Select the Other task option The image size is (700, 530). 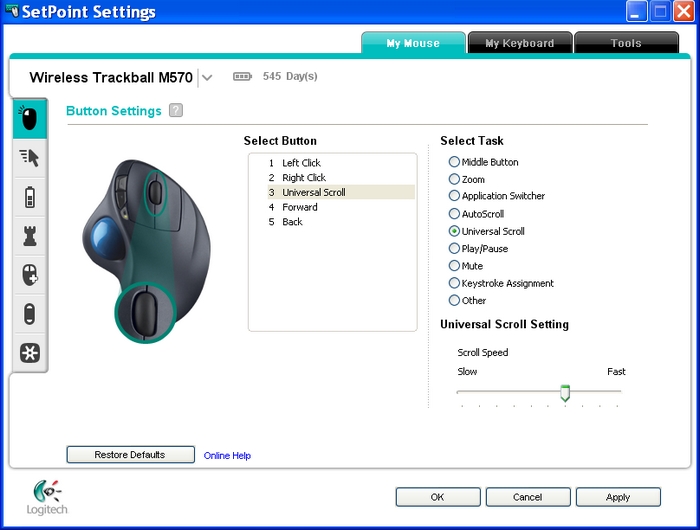[454, 300]
